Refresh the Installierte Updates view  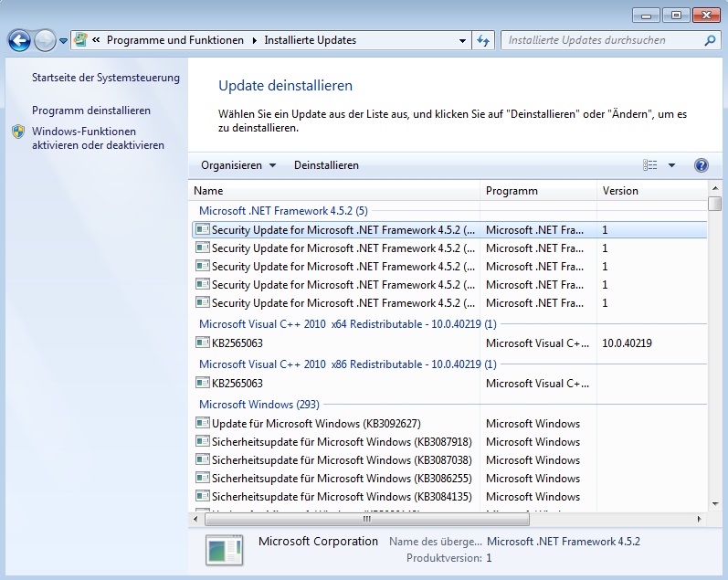(483, 40)
